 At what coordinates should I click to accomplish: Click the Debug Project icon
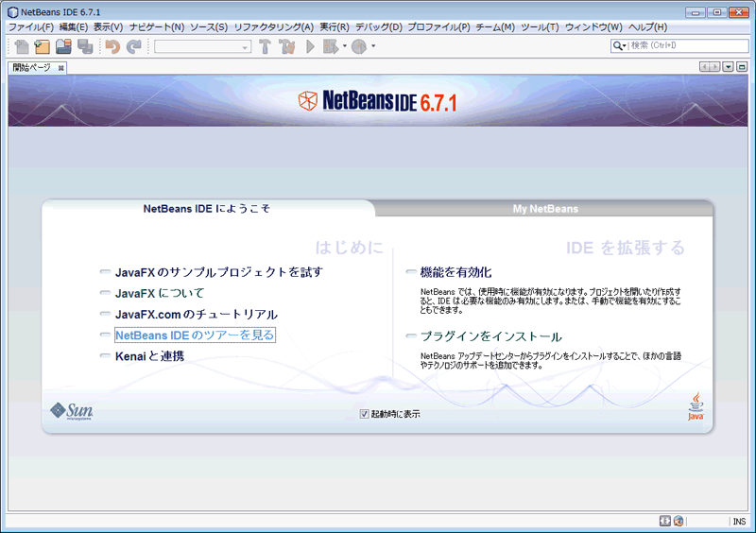331,47
